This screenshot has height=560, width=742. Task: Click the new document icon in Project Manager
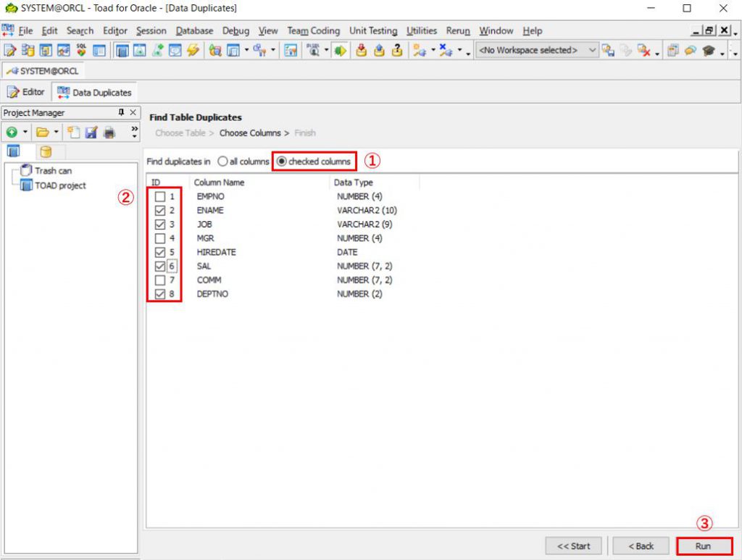click(73, 133)
